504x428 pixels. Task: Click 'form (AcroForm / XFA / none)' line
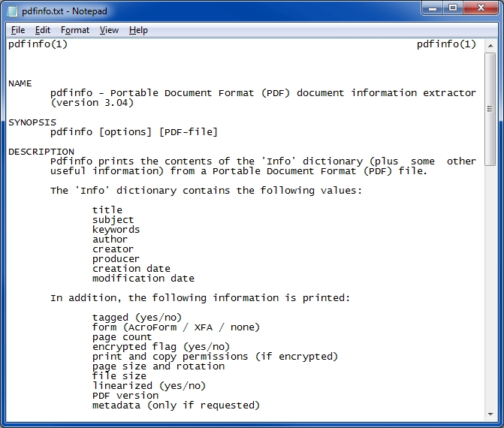tap(177, 327)
